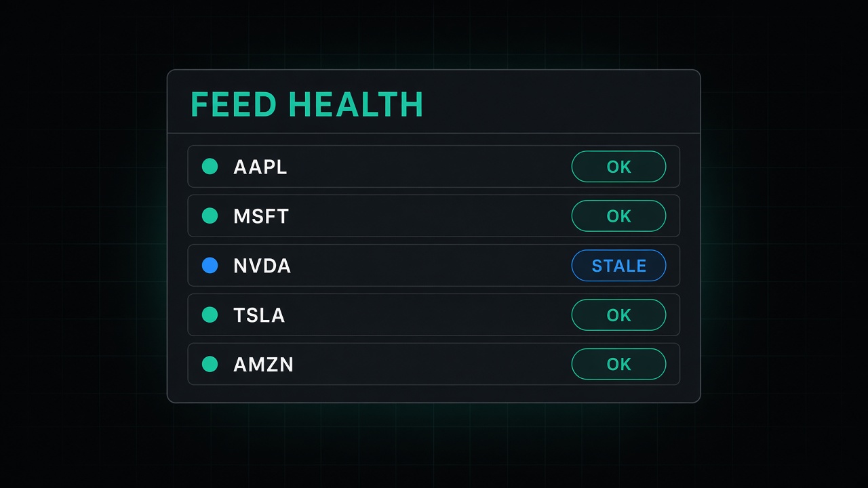
Task: Select the AMZN ticker label
Action: (x=263, y=365)
